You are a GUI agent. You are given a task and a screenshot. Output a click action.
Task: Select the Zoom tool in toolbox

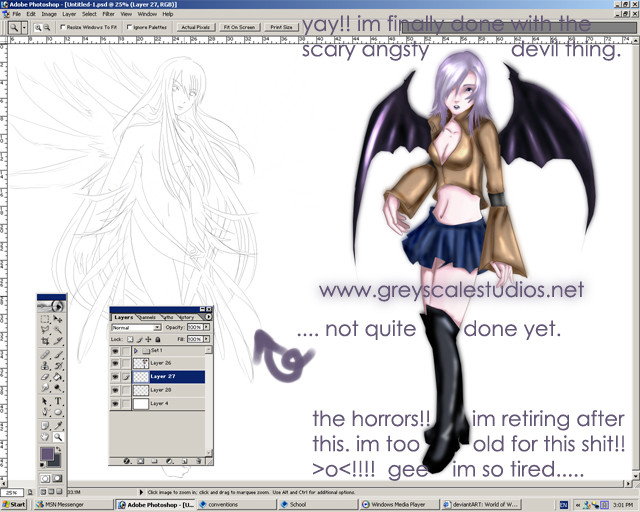(x=58, y=437)
